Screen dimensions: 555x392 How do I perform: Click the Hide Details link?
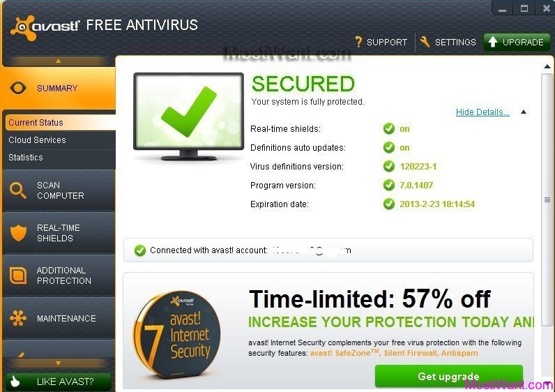point(482,112)
